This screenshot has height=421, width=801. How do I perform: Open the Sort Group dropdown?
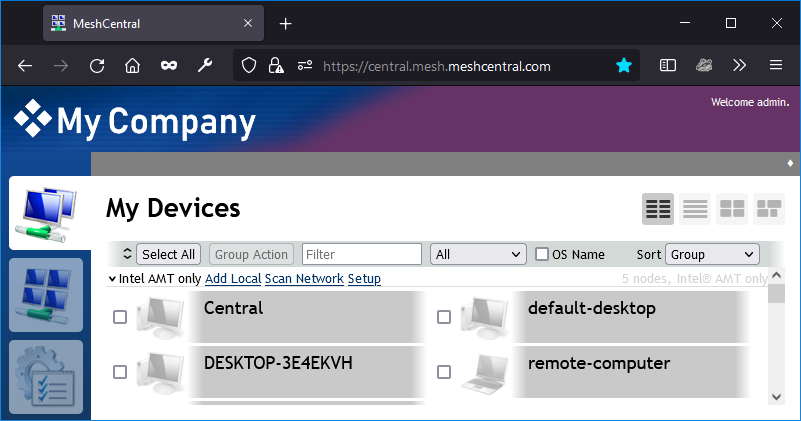point(712,254)
